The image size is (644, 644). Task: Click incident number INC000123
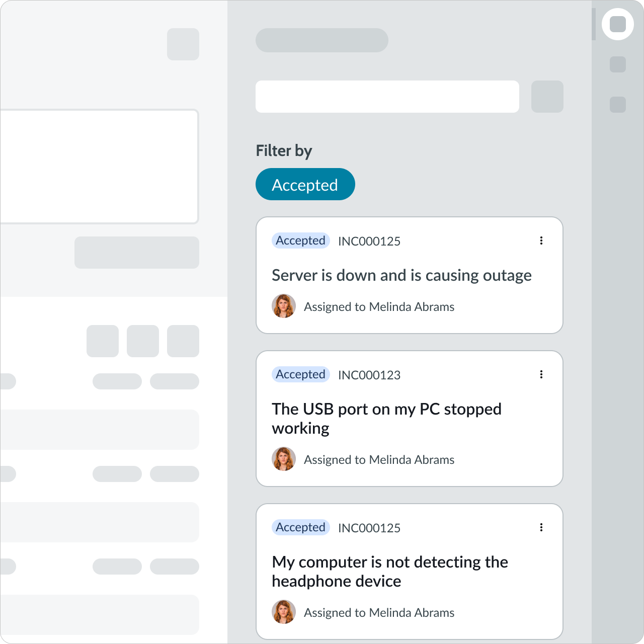click(x=369, y=375)
